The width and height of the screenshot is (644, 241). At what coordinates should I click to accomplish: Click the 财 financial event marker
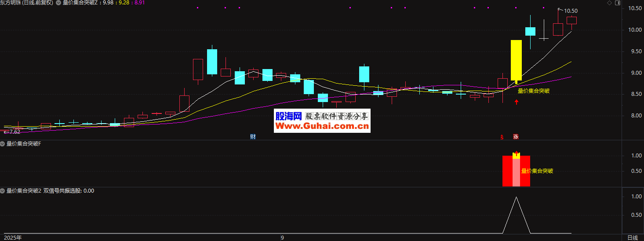253,137
